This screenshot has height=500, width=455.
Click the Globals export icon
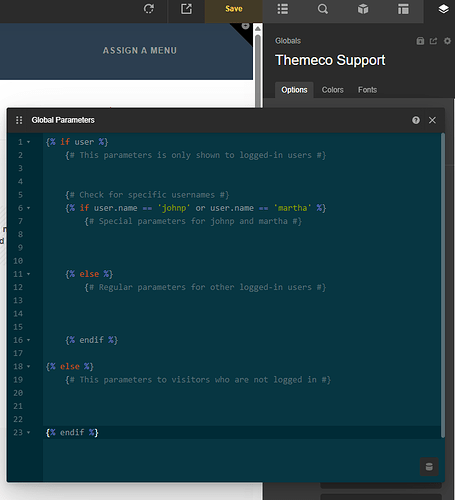433,41
